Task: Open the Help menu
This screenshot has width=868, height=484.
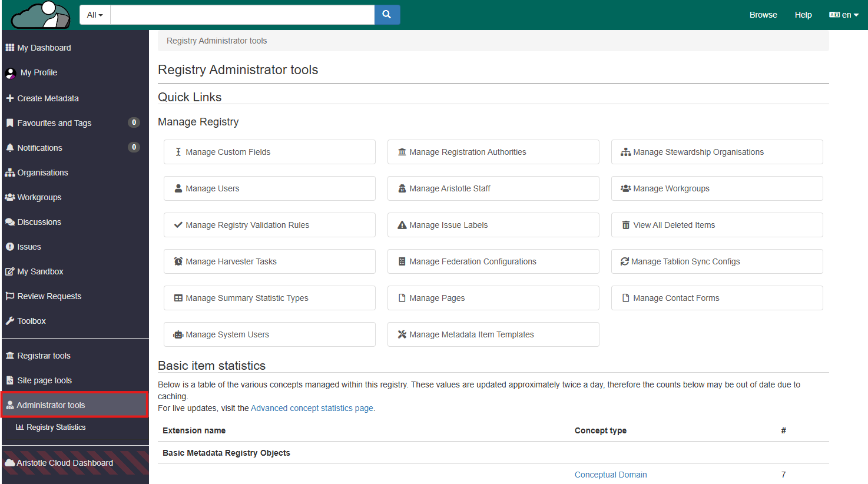Action: click(x=803, y=15)
